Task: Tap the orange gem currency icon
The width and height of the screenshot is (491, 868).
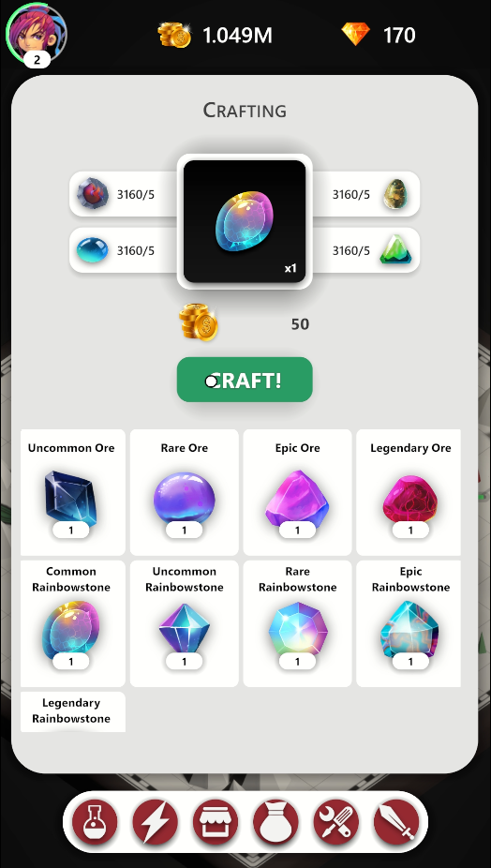Action: point(355,35)
